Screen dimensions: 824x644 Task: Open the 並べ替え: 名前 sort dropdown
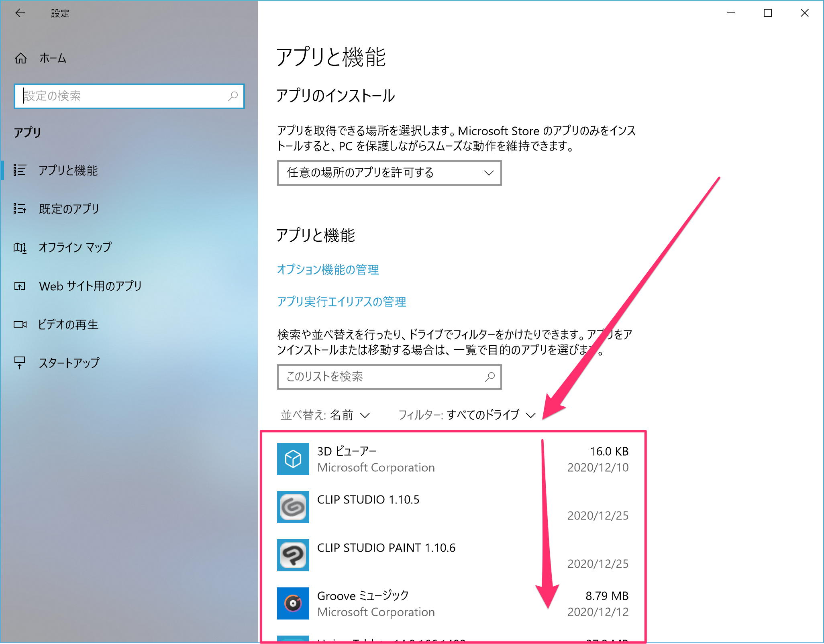[325, 415]
